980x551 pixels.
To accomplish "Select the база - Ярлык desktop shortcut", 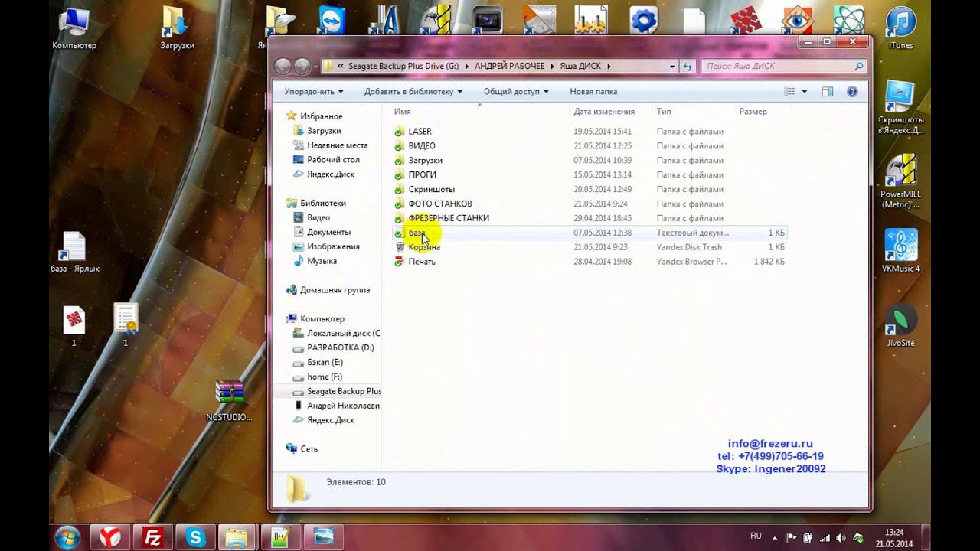I will point(74,253).
